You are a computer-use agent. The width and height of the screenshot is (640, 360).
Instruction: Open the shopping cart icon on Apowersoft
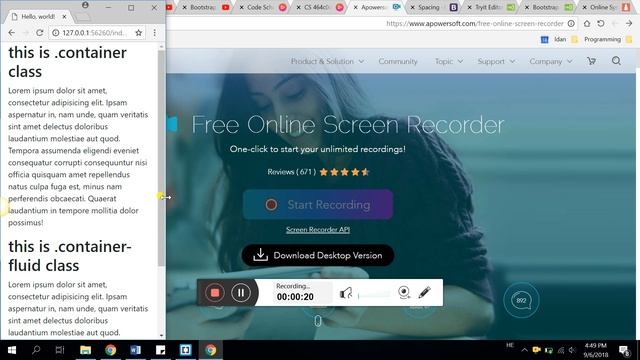[x=591, y=61]
